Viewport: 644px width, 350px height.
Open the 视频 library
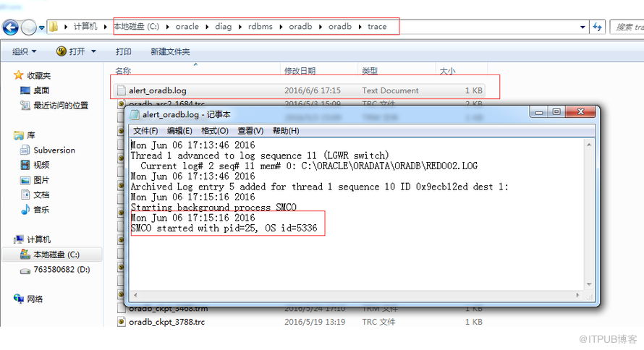(x=35, y=165)
